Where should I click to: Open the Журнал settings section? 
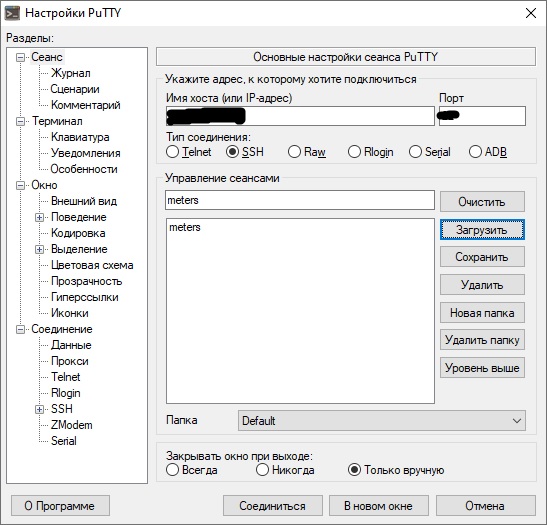point(71,73)
